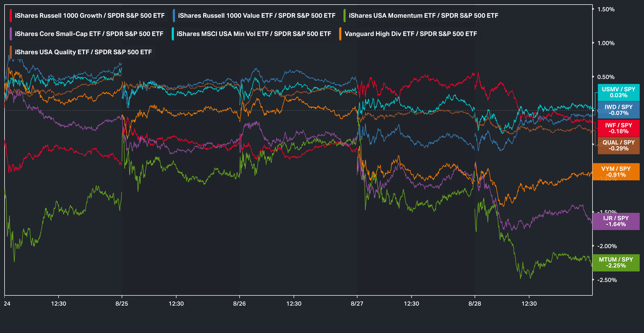Click the 8/26 date label on time axis
Viewport: 644px width, 333px height.
tap(239, 304)
